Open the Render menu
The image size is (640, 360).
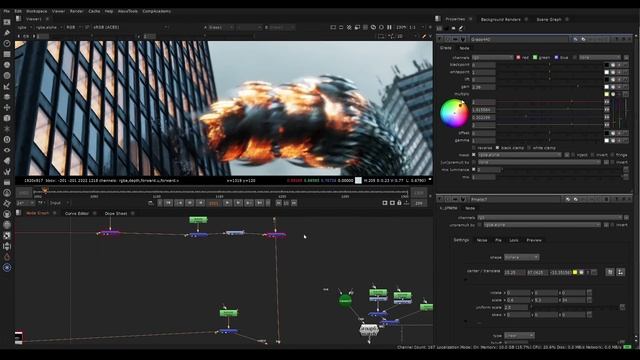click(x=76, y=11)
